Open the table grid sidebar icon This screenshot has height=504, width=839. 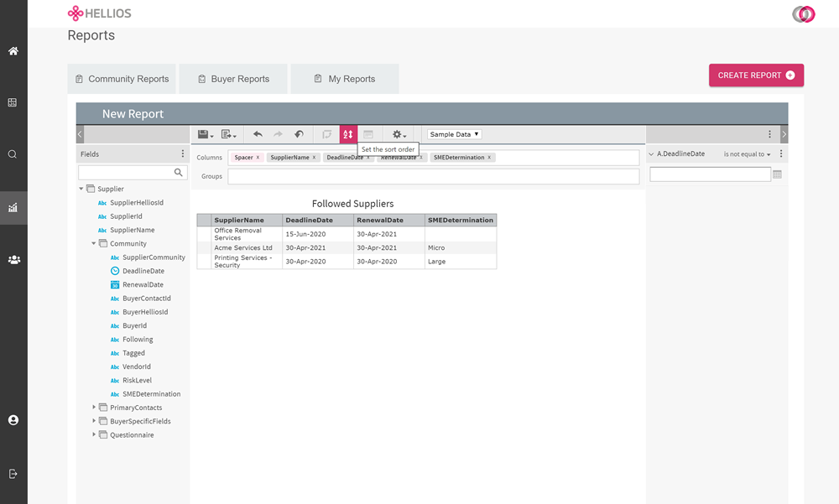(13, 102)
